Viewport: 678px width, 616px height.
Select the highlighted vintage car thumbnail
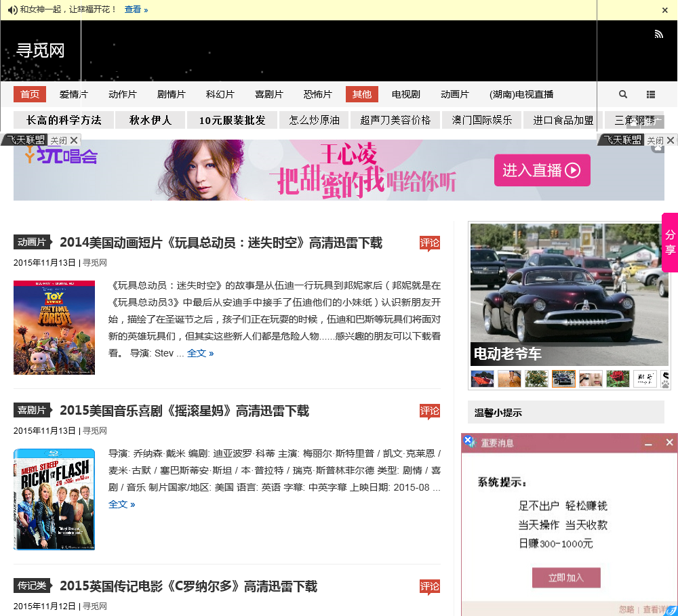[x=563, y=379]
